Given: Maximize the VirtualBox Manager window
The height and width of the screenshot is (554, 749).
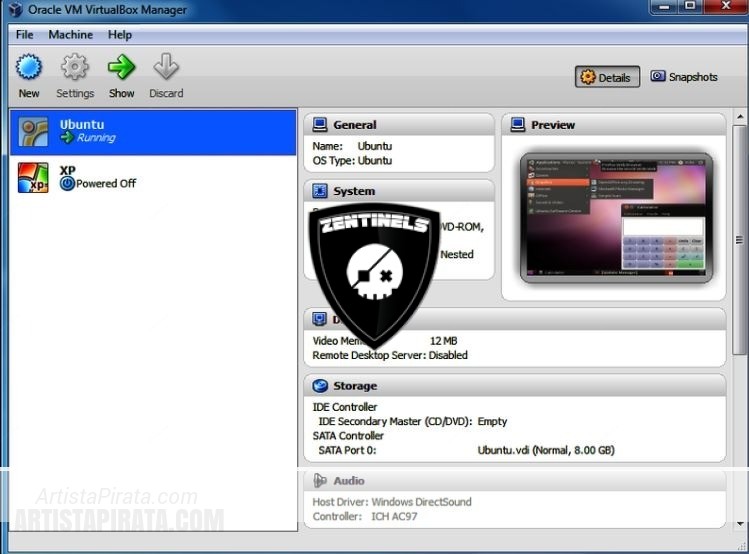Looking at the screenshot, I should click(690, 6).
